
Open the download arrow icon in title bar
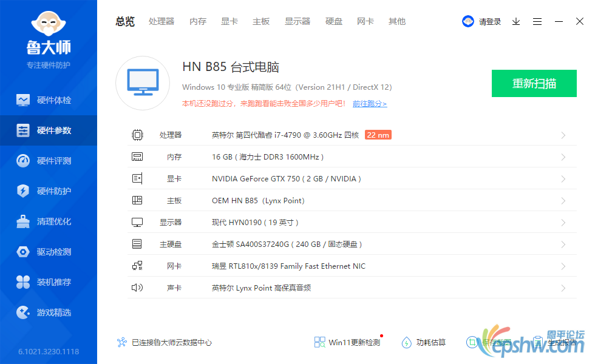[516, 22]
